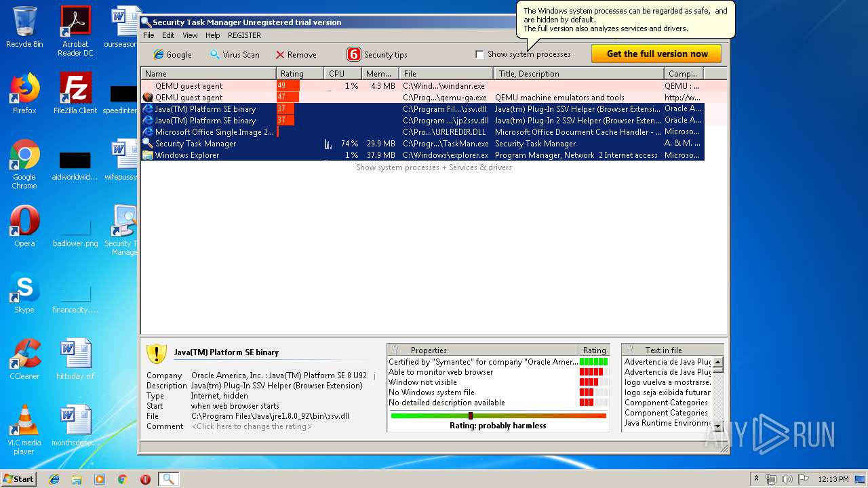The width and height of the screenshot is (868, 488).
Task: Open the REGISTER menu
Action: point(244,35)
